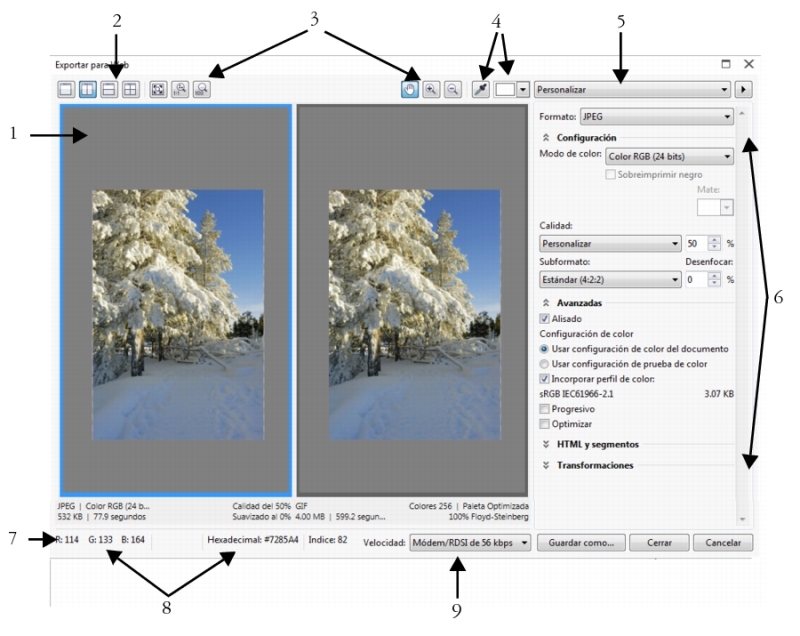
Task: Switch to two horizontal previews layout
Action: (108, 88)
